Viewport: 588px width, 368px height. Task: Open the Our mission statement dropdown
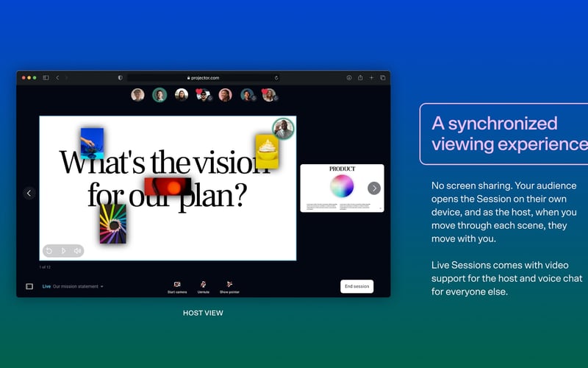tap(78, 286)
